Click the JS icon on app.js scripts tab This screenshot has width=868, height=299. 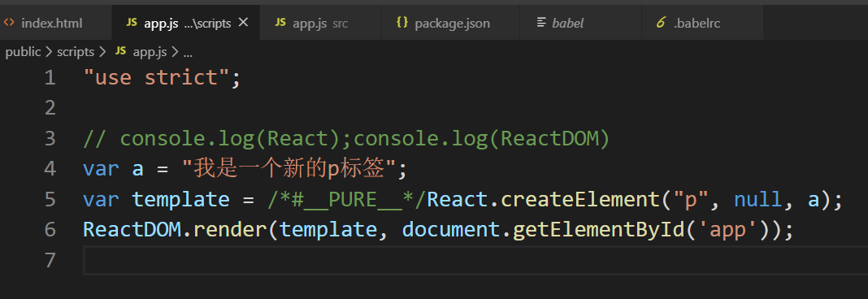click(132, 23)
